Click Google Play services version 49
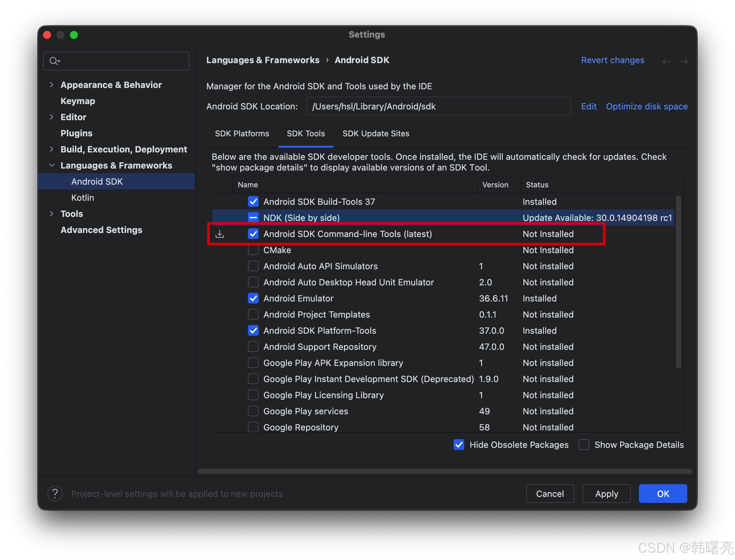The image size is (735, 560). point(484,411)
